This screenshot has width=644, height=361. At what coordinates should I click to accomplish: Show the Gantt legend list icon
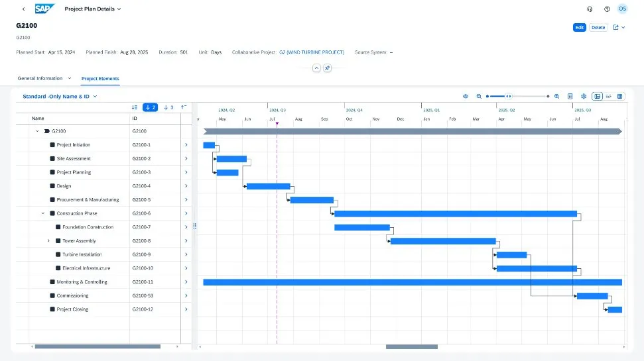coord(570,97)
